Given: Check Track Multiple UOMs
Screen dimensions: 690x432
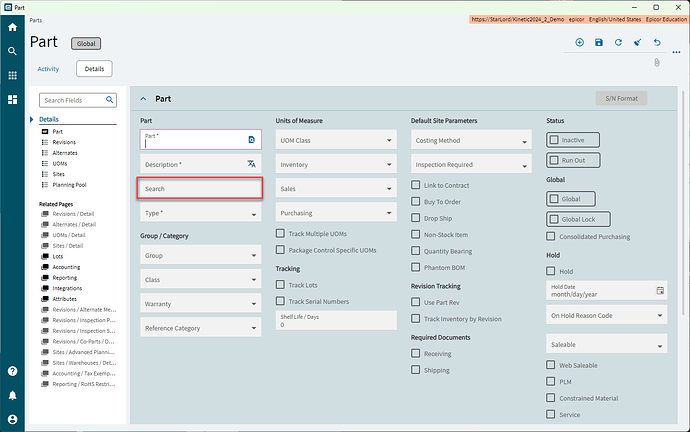Looking at the screenshot, I should [x=280, y=233].
